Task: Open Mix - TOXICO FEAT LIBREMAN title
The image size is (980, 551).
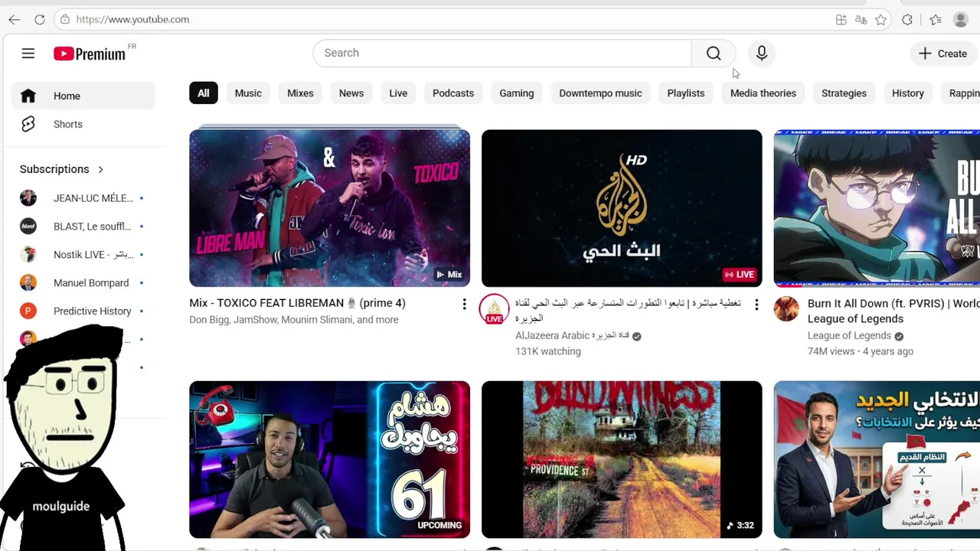Action: coord(297,303)
